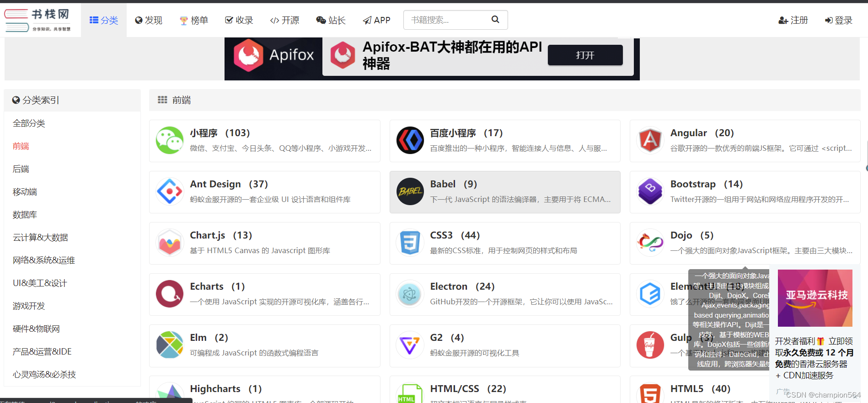Screen dimensions: 868x403
Task: Open the Ant Design (37) title
Action: click(x=229, y=184)
